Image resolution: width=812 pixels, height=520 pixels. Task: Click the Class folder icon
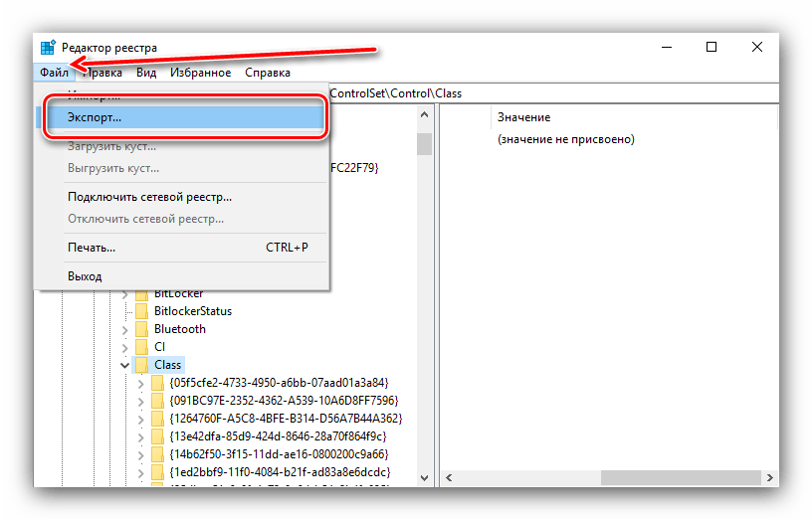coord(140,365)
